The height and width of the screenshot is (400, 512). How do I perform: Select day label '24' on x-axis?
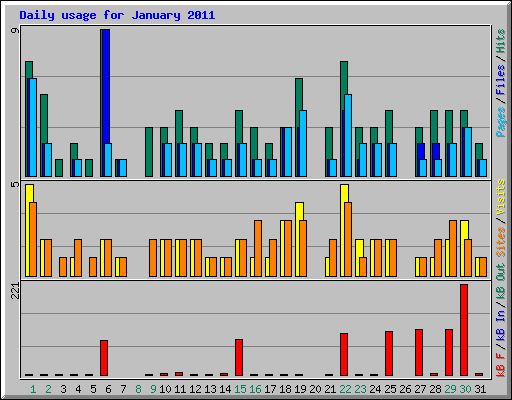coord(375,389)
